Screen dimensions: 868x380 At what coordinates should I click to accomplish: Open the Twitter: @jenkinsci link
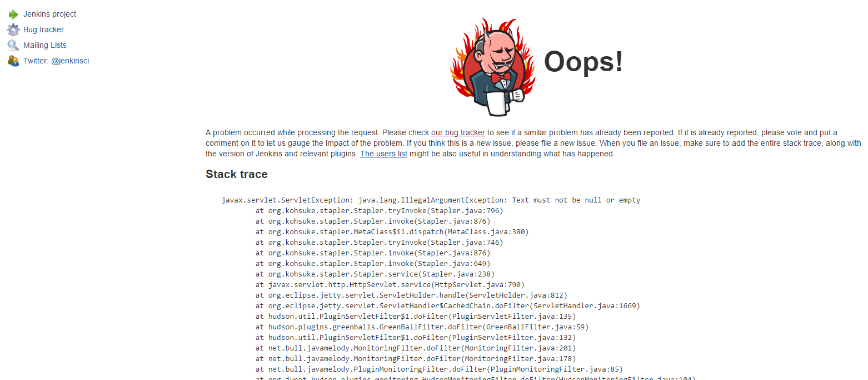(56, 61)
